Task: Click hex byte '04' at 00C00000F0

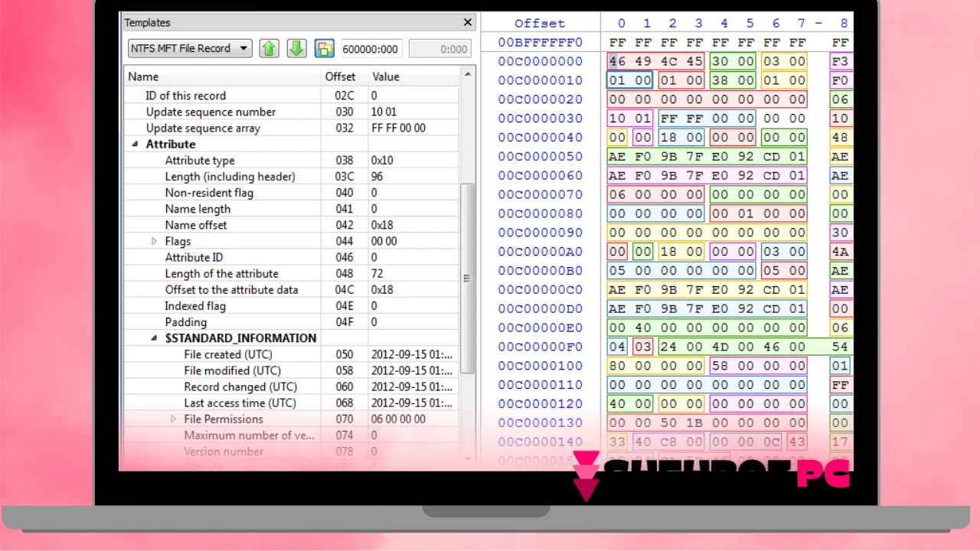Action: (617, 347)
